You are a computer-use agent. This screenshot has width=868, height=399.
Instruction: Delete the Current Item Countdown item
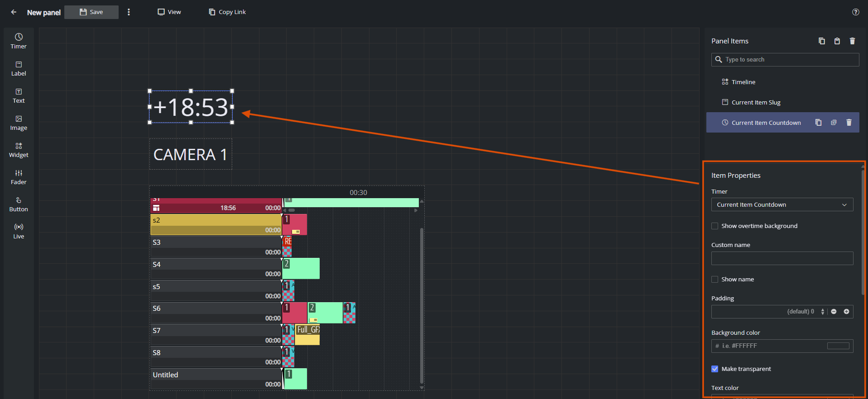click(x=849, y=123)
